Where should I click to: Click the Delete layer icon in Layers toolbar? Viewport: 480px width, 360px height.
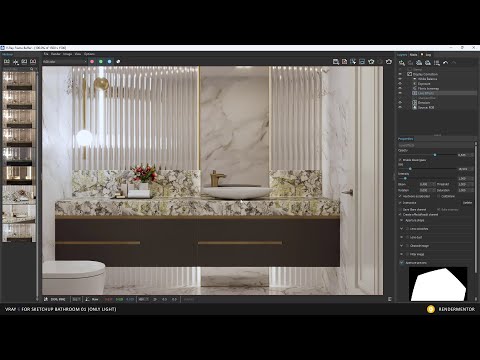pyautogui.click(x=410, y=63)
